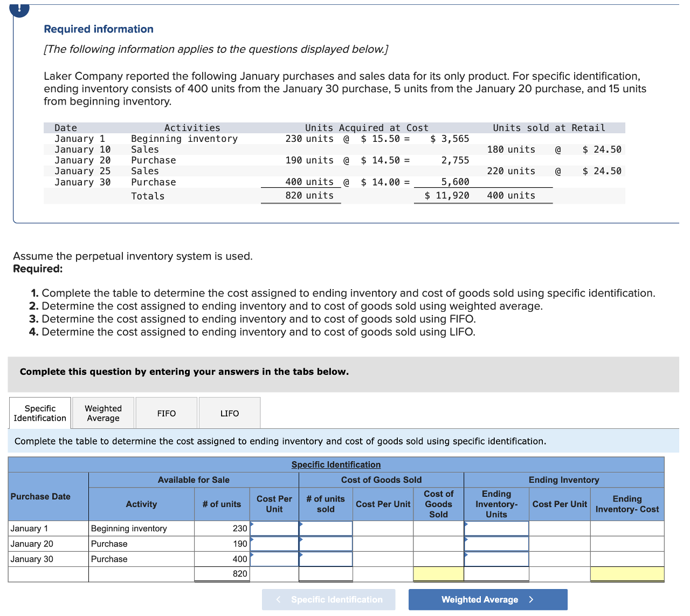This screenshot has height=616, width=690.
Task: Click the Weighted Average navigation button
Action: [x=487, y=599]
